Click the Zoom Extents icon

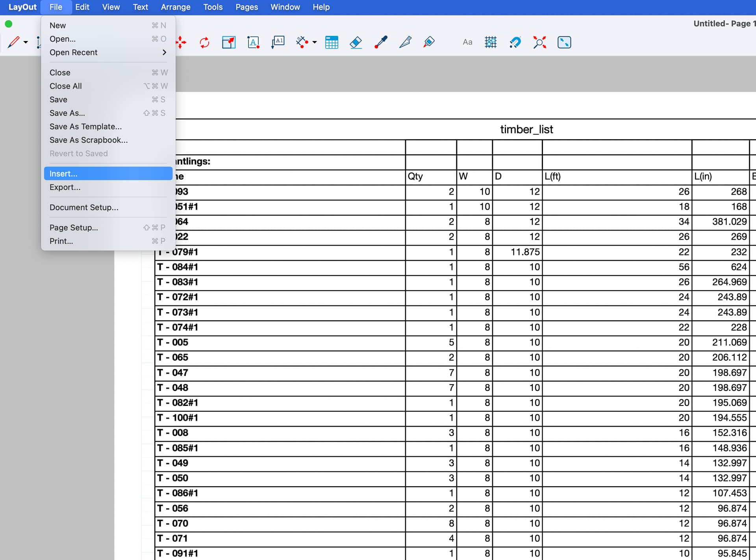pyautogui.click(x=539, y=42)
